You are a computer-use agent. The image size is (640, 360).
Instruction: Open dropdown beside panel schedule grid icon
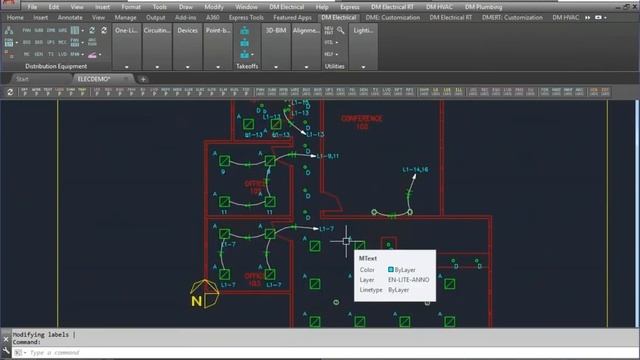click(x=82, y=31)
